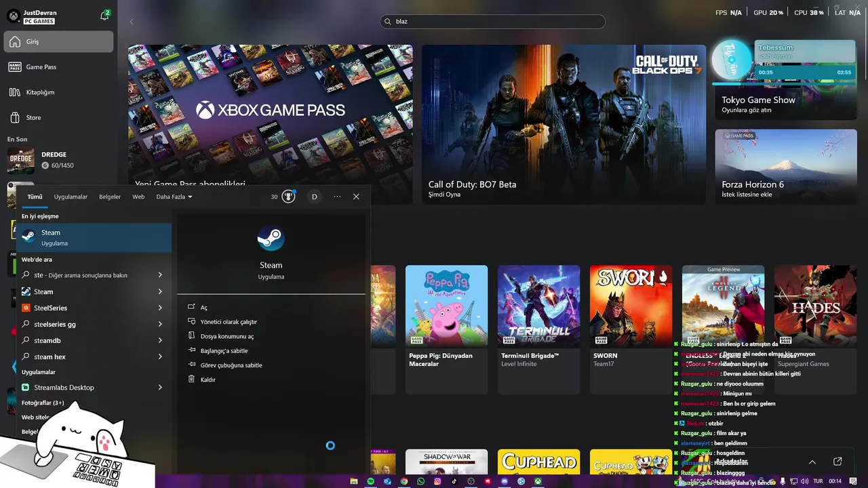Open Forza Horizon 6 wishlist card

tap(786, 167)
